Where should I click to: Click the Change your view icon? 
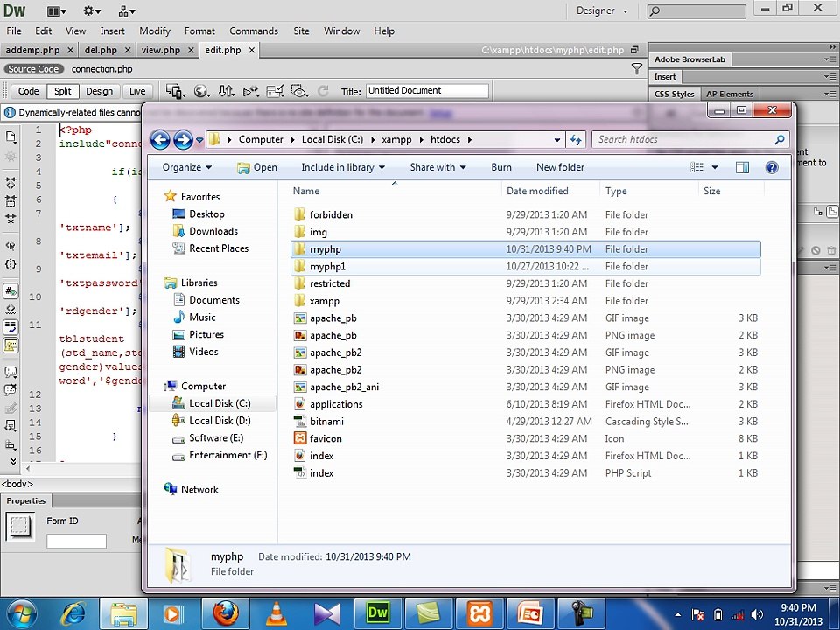pos(697,167)
